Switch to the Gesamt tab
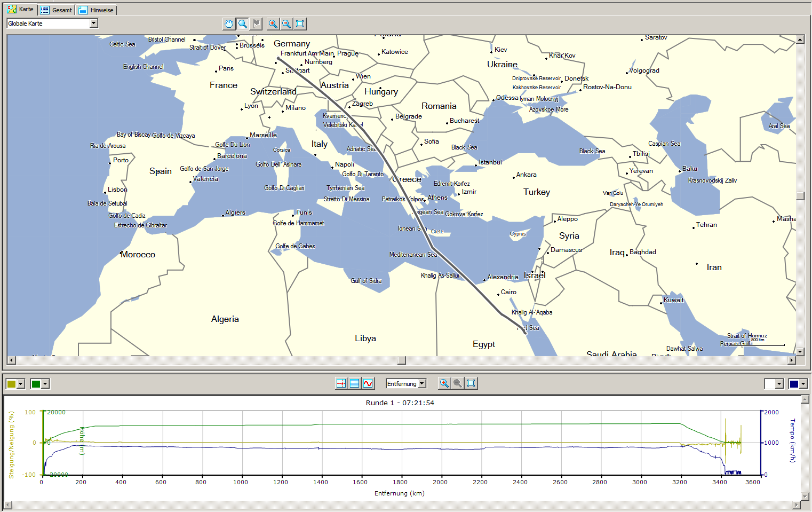 [x=57, y=10]
